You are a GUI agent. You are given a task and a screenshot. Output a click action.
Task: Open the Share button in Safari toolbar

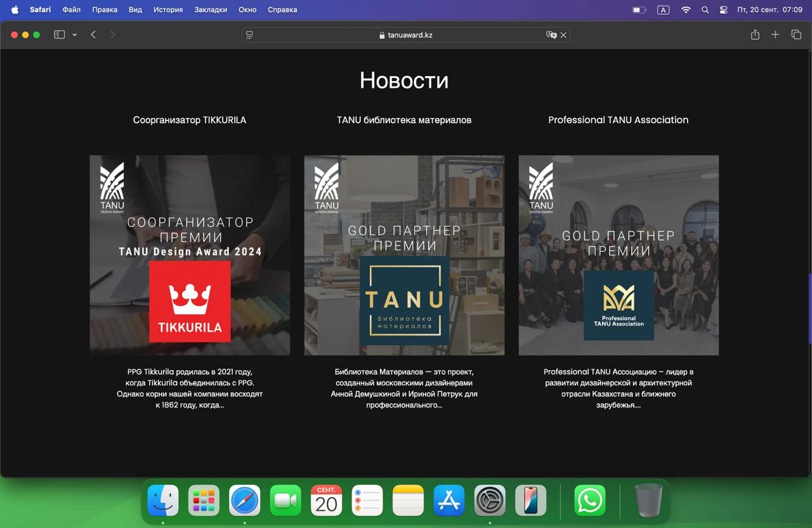click(755, 35)
